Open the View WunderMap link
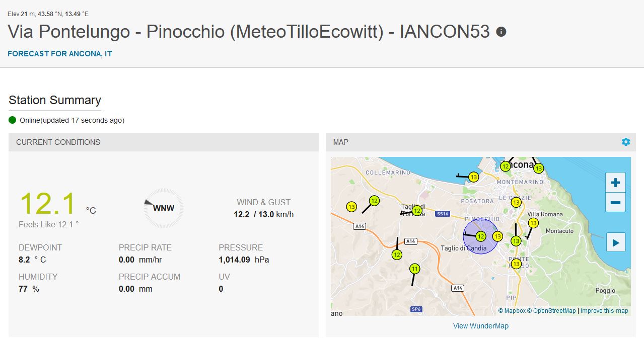 point(480,326)
